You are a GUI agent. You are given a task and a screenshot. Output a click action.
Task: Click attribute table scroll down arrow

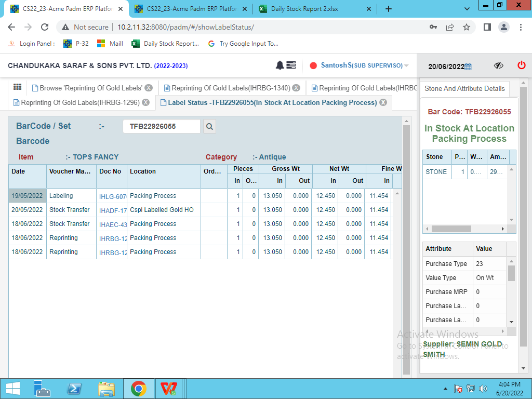click(511, 322)
